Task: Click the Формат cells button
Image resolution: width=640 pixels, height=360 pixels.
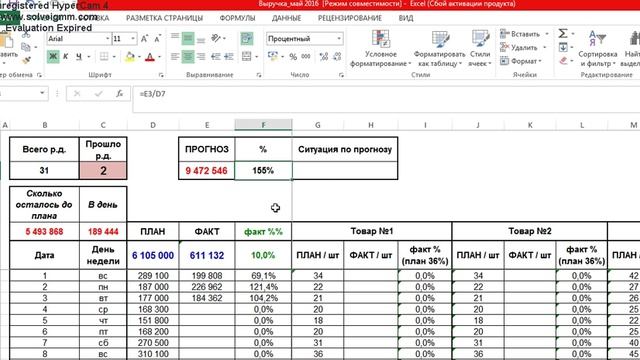Action: pyautogui.click(x=521, y=61)
